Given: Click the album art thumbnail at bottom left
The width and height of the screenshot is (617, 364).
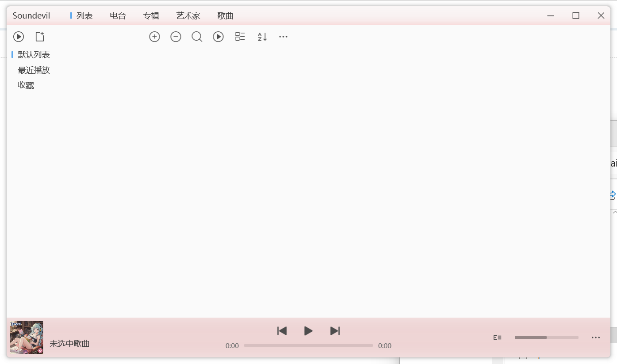Looking at the screenshot, I should pos(27,337).
